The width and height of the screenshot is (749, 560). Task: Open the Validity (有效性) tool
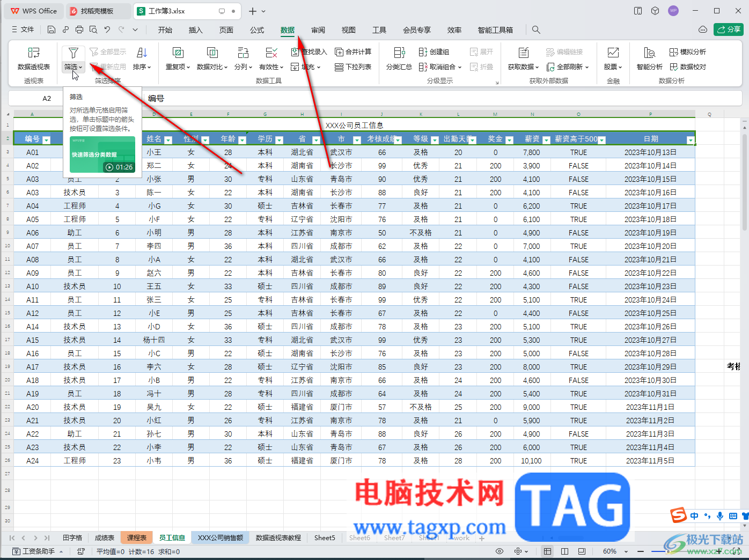271,58
